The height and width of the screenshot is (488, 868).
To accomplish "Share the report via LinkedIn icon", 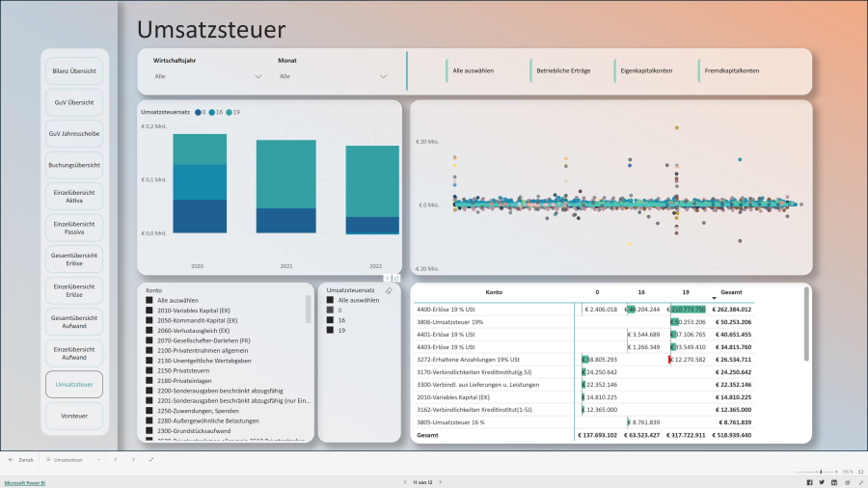I will (834, 481).
